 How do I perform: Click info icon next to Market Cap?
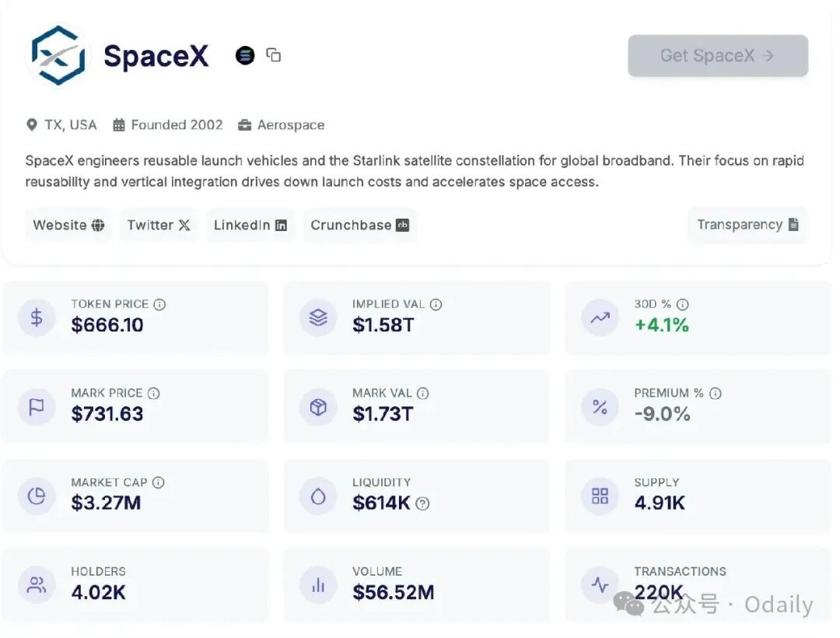159,482
